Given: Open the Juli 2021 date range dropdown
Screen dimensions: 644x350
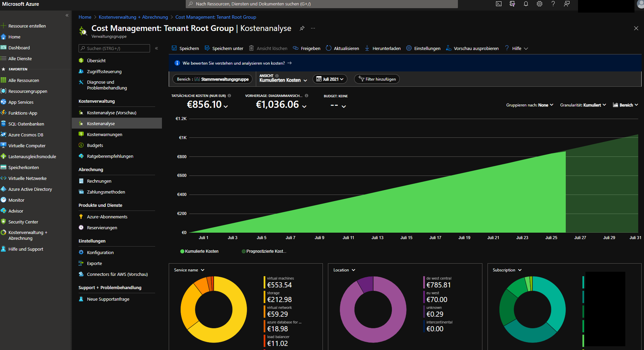Looking at the screenshot, I should tap(330, 79).
